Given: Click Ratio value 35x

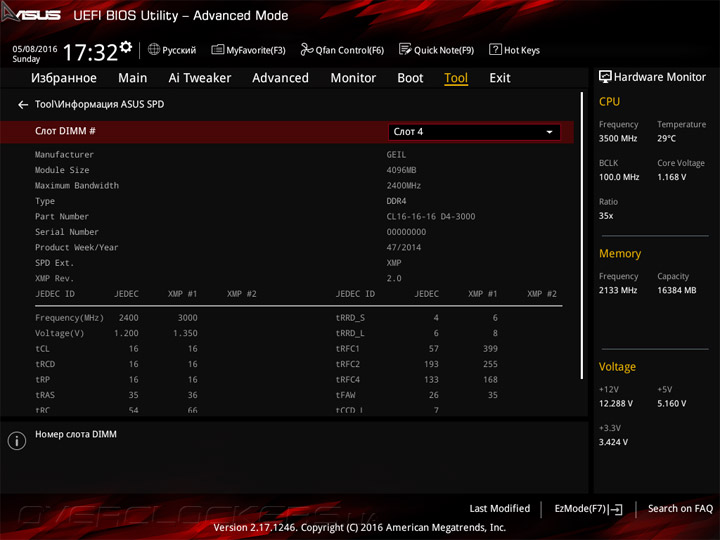Looking at the screenshot, I should click(606, 216).
